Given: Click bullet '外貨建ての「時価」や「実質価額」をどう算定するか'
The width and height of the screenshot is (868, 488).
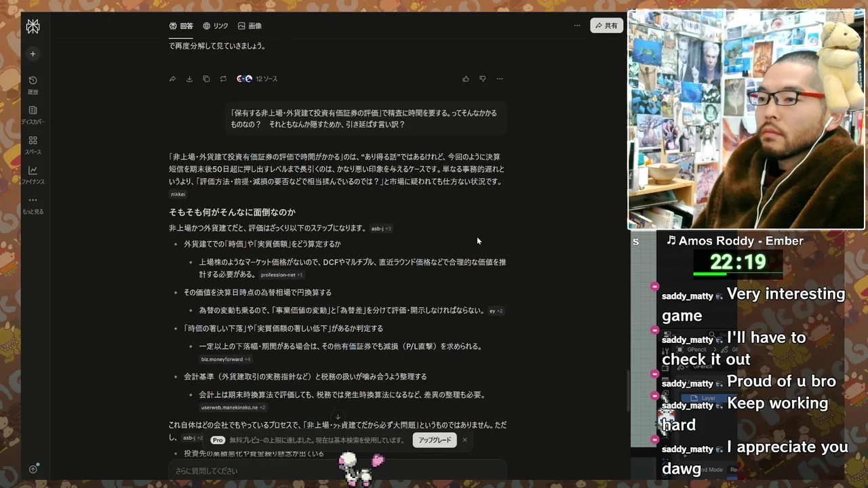Looking at the screenshot, I should pos(262,244).
